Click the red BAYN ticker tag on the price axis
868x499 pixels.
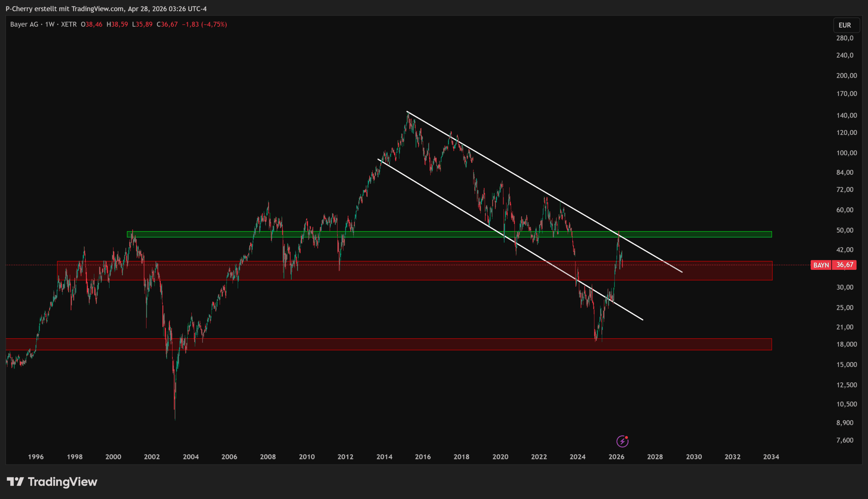pos(821,265)
